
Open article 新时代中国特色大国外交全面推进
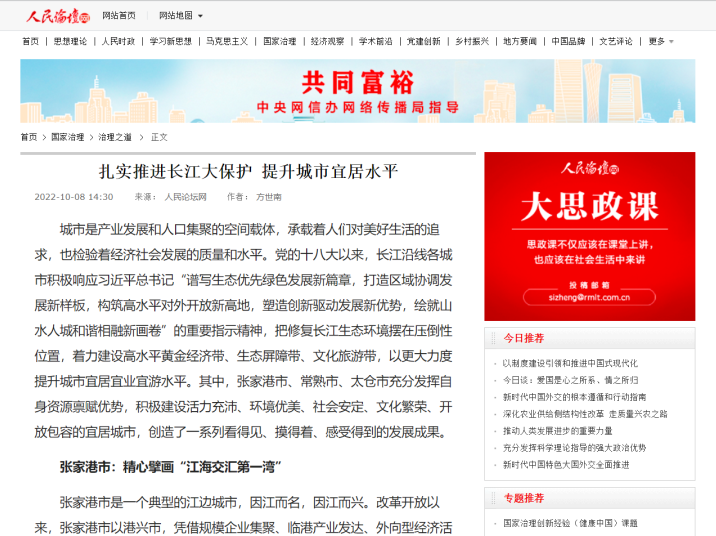tap(566, 465)
